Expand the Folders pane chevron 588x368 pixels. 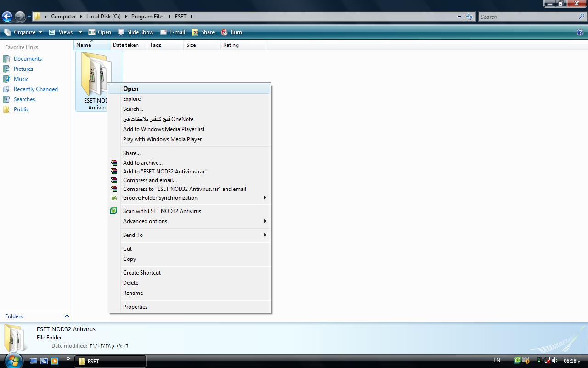click(67, 316)
